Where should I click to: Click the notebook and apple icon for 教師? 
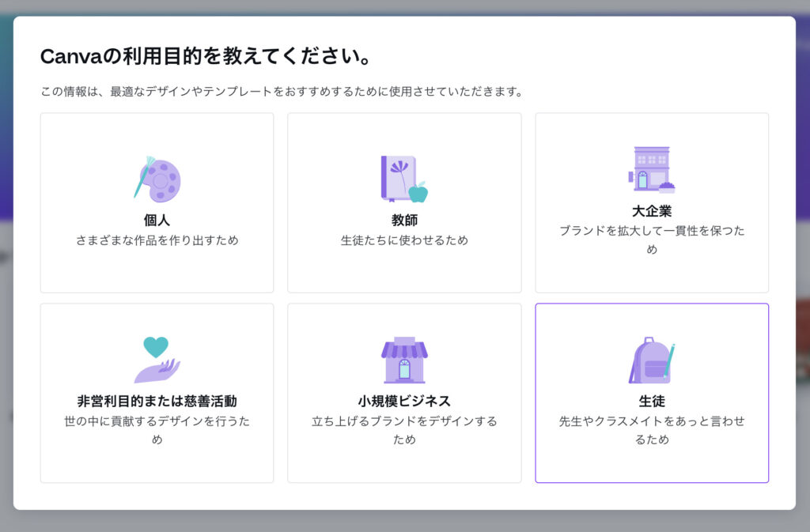pyautogui.click(x=404, y=179)
